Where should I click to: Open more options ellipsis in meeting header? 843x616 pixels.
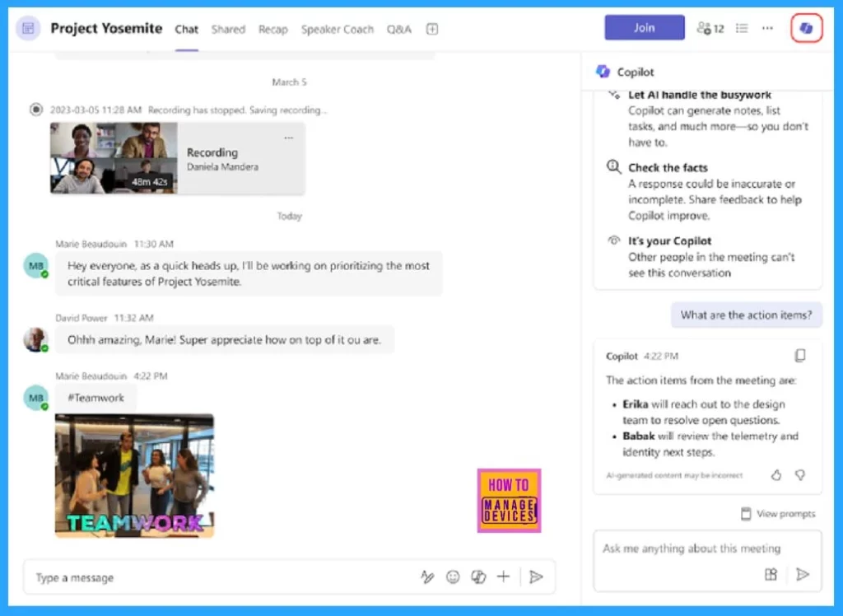767,28
